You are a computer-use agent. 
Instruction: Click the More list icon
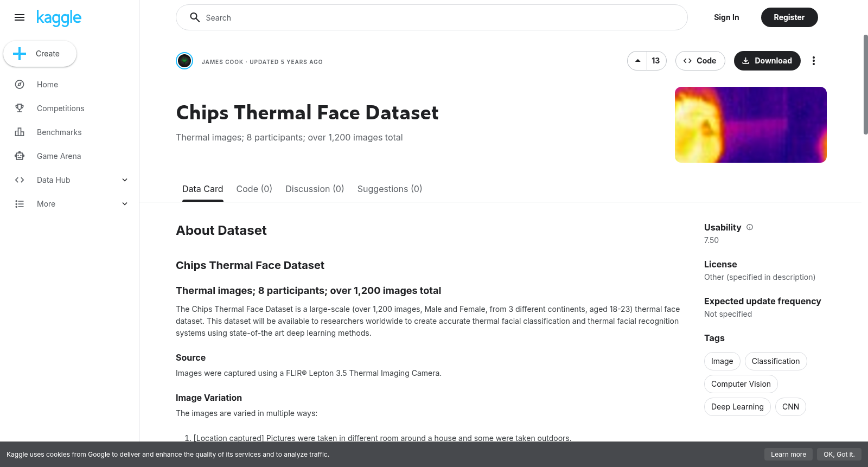[x=20, y=204]
